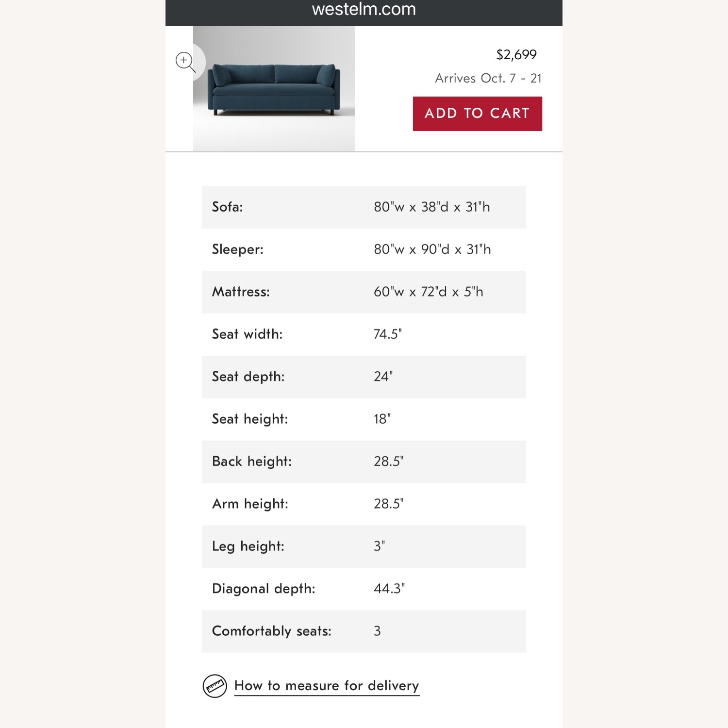728x728 pixels.
Task: Select the Seat depth row
Action: click(x=364, y=377)
